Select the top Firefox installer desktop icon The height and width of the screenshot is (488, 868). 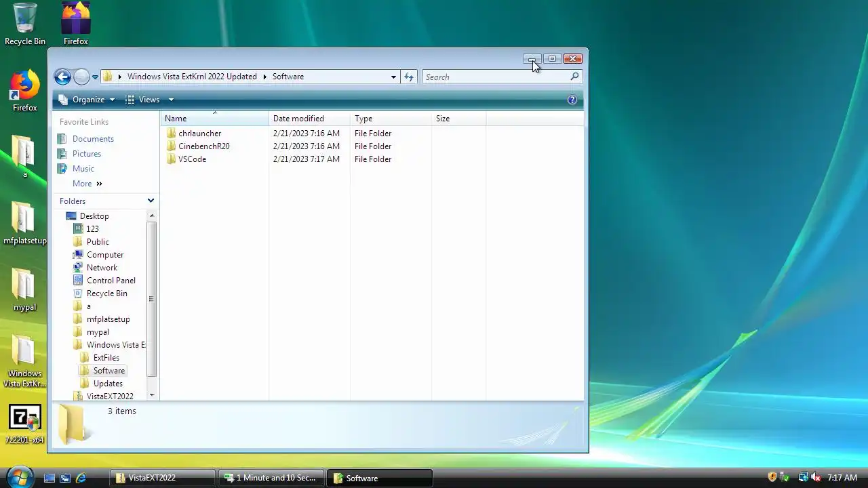click(76, 24)
